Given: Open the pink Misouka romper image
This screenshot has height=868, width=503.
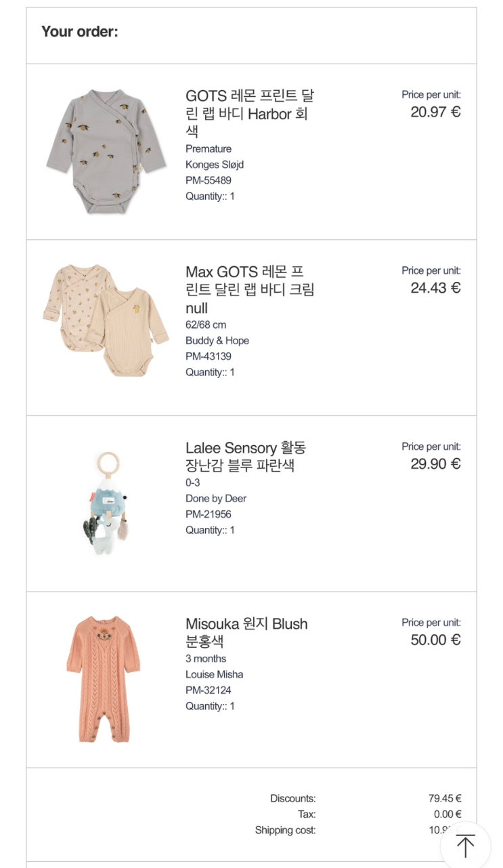Looking at the screenshot, I should click(x=104, y=679).
